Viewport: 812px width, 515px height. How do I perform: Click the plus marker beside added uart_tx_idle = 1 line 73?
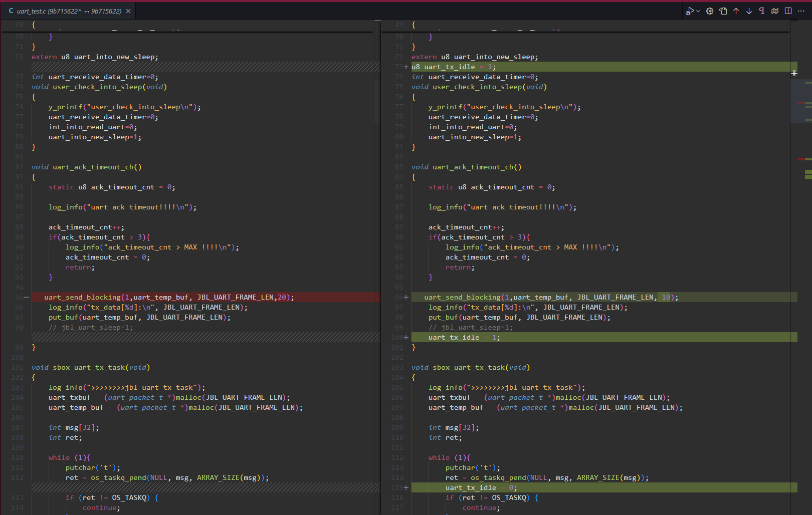407,67
